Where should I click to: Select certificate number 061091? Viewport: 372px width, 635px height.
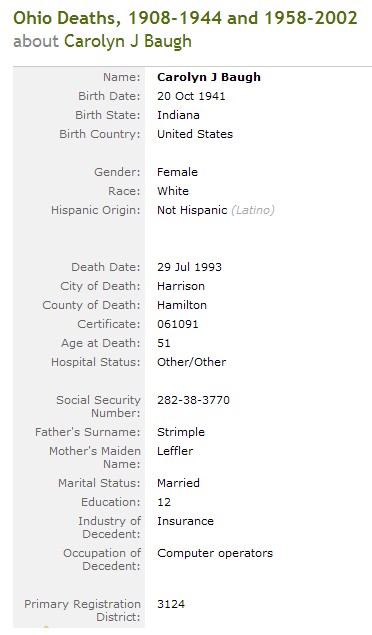[x=178, y=324]
